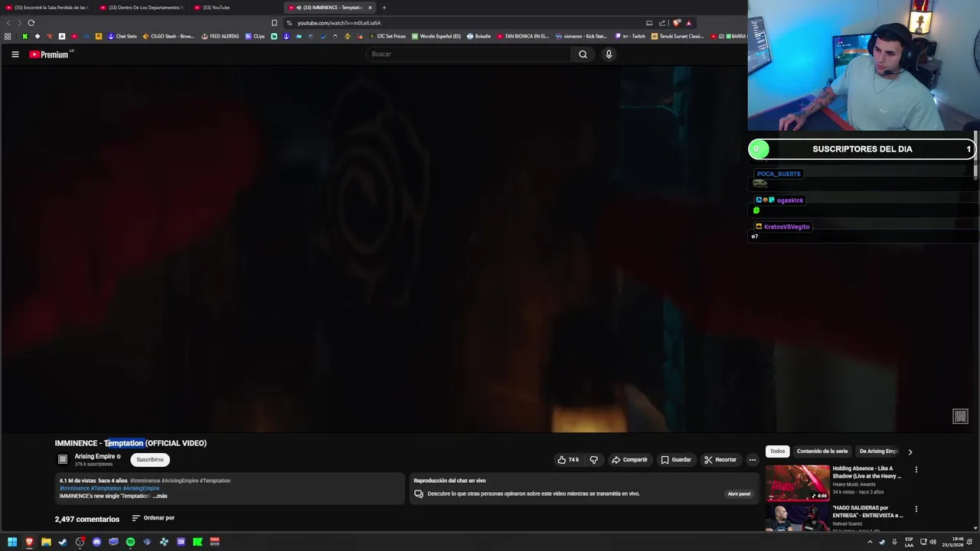Share the video via Compartir
The image size is (980, 551).
629,460
